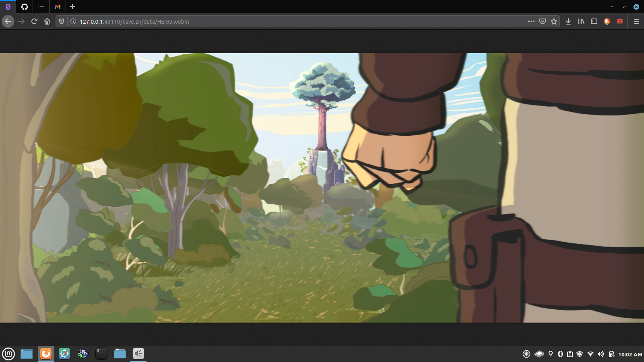This screenshot has width=644, height=362.
Task: Click the Home button
Action: (x=47, y=22)
